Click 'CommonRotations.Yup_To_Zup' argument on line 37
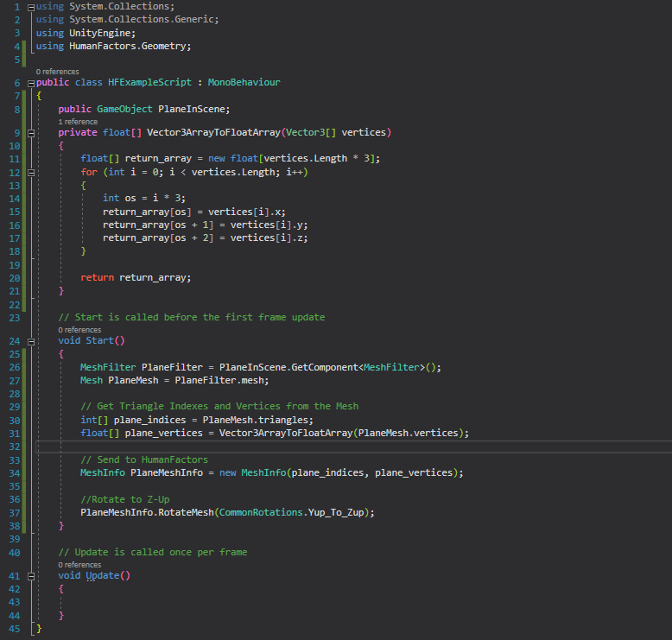The height and width of the screenshot is (640, 672). pyautogui.click(x=291, y=513)
